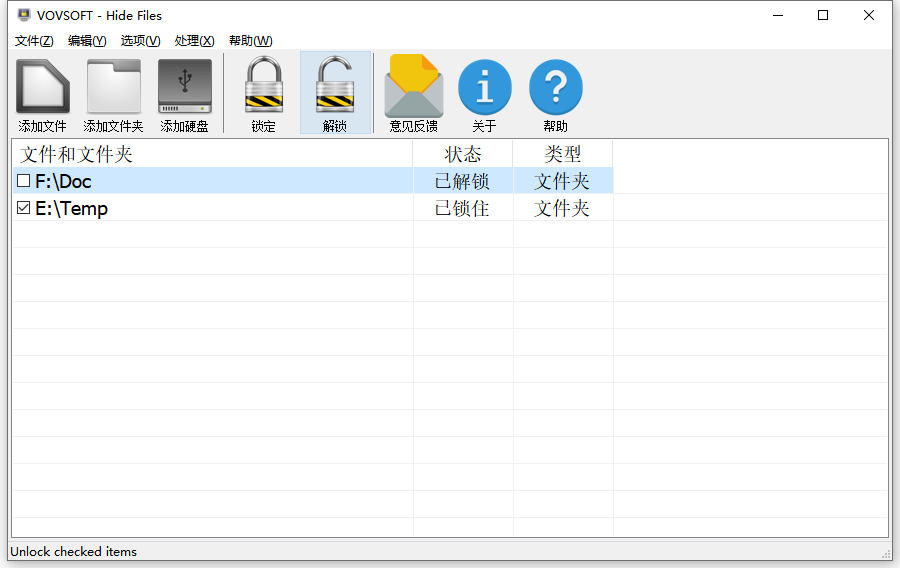Image resolution: width=900 pixels, height=568 pixels.
Task: Click the 添加文件 (Add file) toolbar icon
Action: pyautogui.click(x=42, y=87)
